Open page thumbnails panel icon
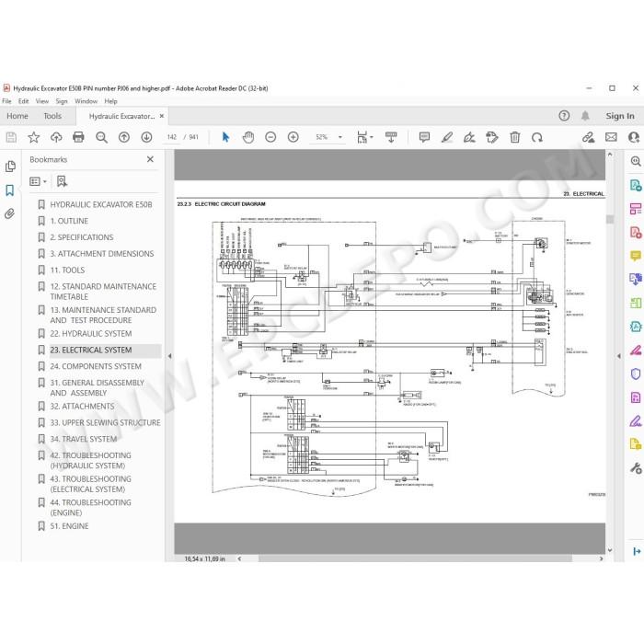644x644 pixels. tap(10, 167)
